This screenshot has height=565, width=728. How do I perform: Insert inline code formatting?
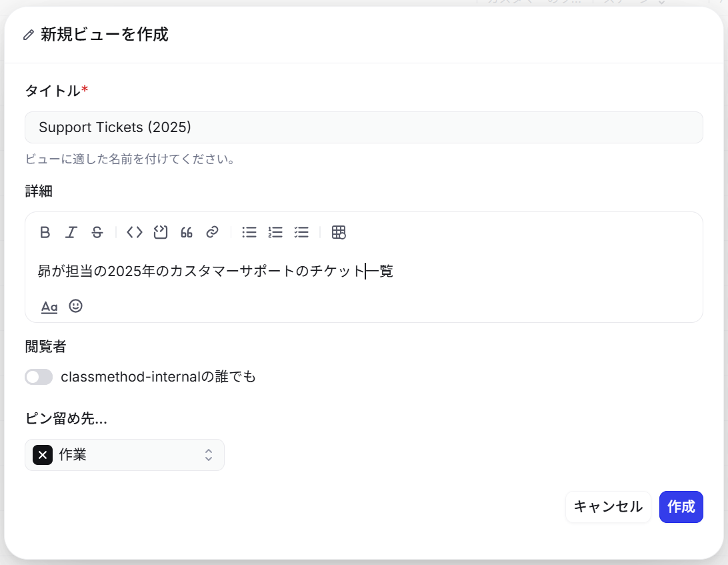coord(133,232)
